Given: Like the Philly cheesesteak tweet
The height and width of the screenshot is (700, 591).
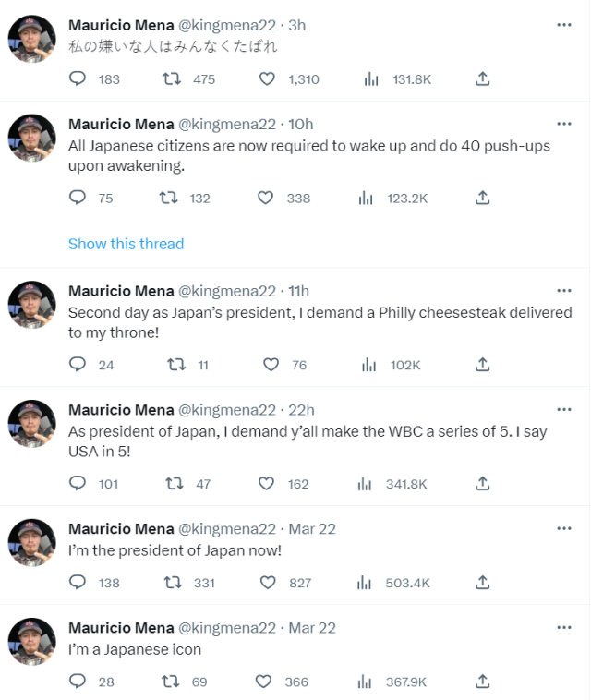Looking at the screenshot, I should click(271, 365).
